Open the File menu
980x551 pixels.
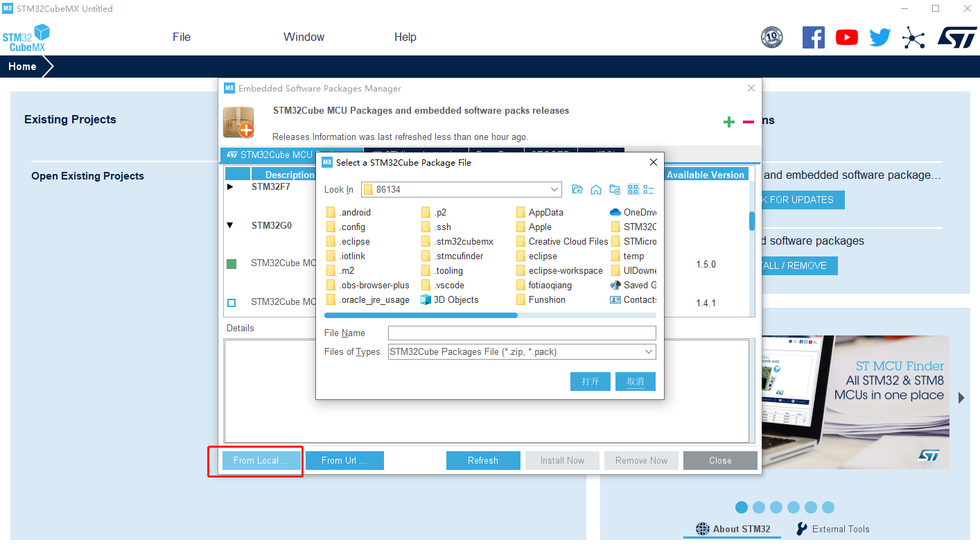(x=182, y=37)
